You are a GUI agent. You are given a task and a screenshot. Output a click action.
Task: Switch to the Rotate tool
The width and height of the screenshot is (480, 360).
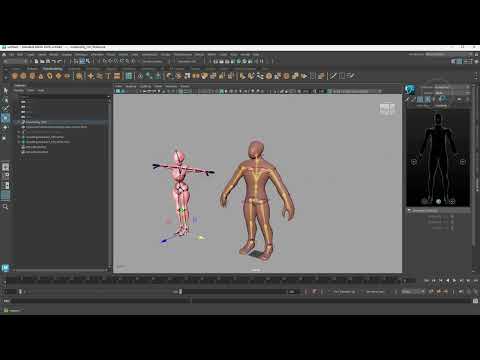[x=5, y=128]
